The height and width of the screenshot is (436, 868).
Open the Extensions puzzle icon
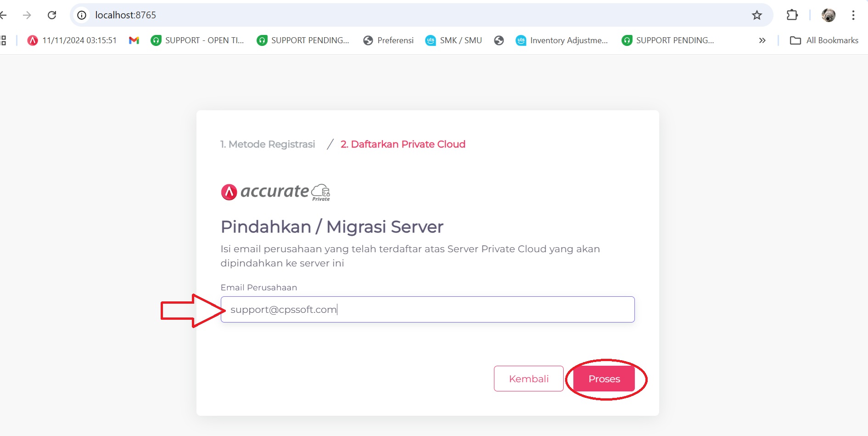(792, 15)
